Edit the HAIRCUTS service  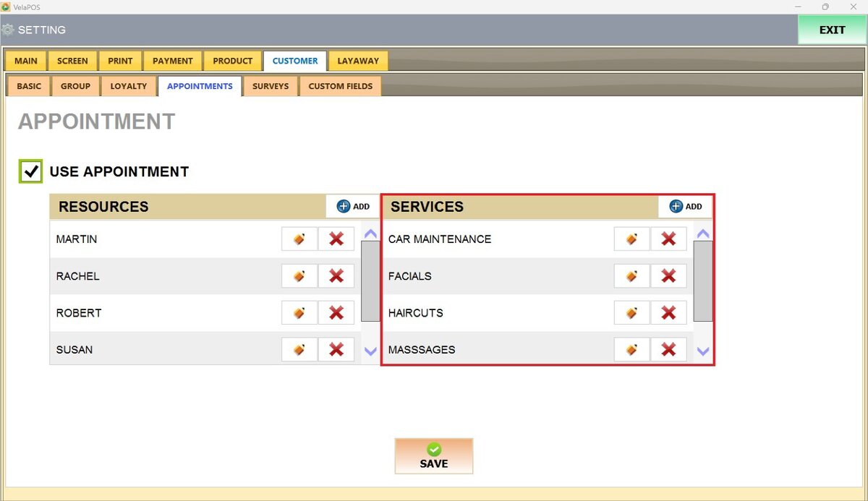click(632, 313)
